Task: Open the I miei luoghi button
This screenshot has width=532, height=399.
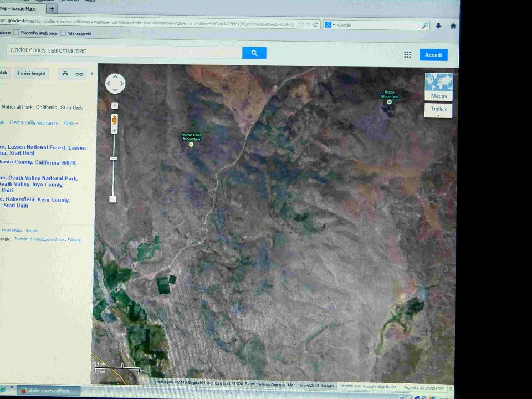Action: 32,73
